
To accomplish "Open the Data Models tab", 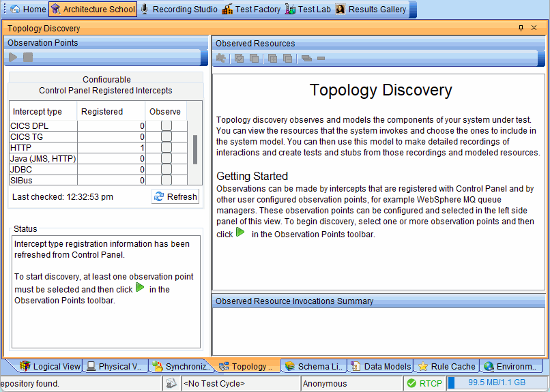I will 381,366.
